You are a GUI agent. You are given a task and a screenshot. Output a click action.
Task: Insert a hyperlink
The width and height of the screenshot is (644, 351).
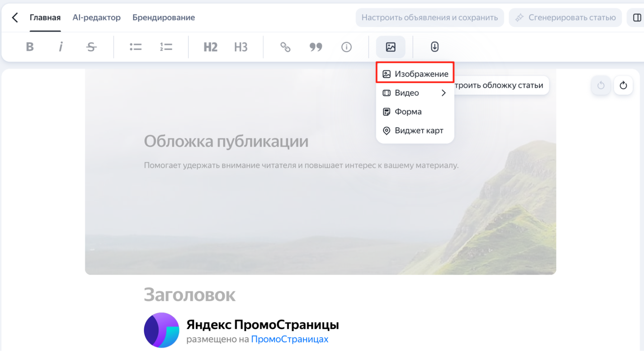click(x=285, y=47)
